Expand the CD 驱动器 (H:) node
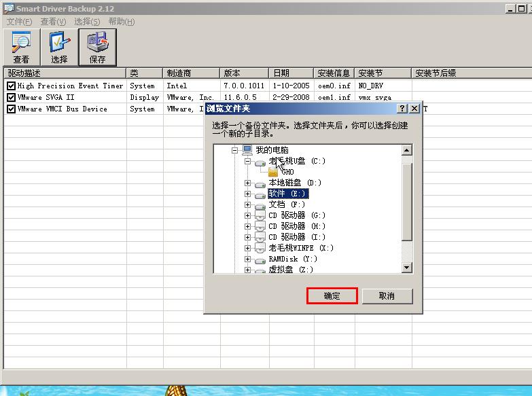The image size is (532, 396). point(248,226)
